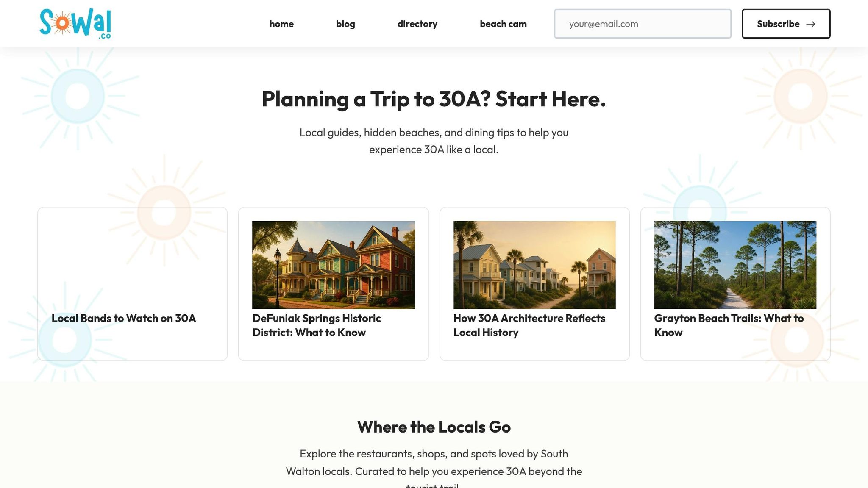The height and width of the screenshot is (488, 868).
Task: Open the colorful Victorian houses thumbnail
Action: (x=333, y=265)
